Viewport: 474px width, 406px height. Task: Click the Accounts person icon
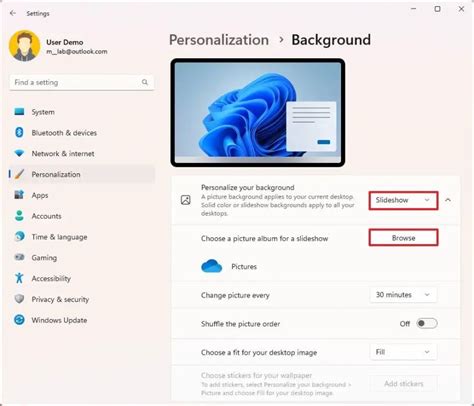[x=19, y=216]
